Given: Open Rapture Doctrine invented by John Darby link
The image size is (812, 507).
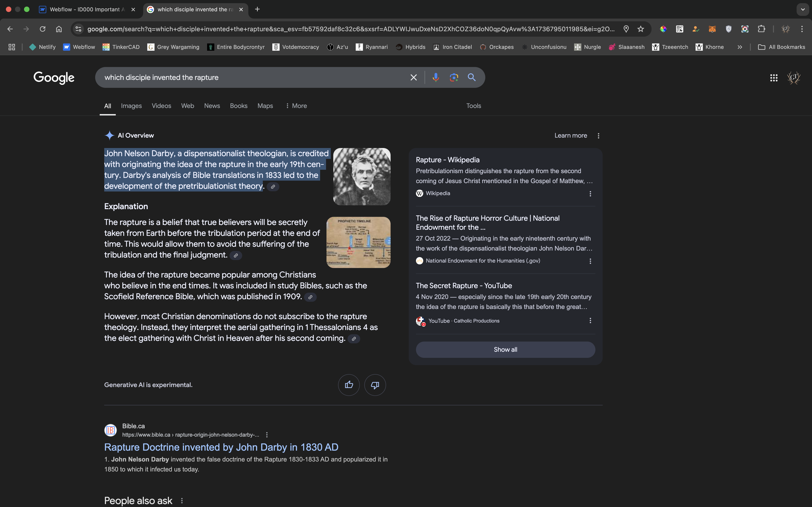Looking at the screenshot, I should pyautogui.click(x=221, y=447).
